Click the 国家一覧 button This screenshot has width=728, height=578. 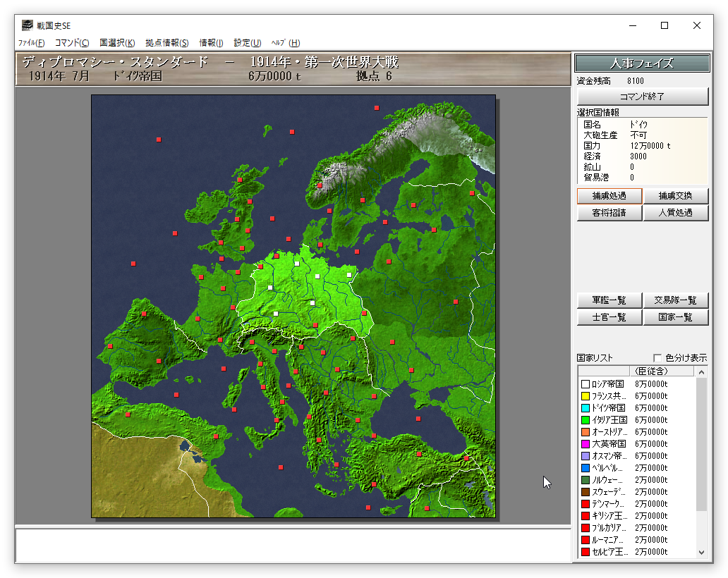[675, 317]
